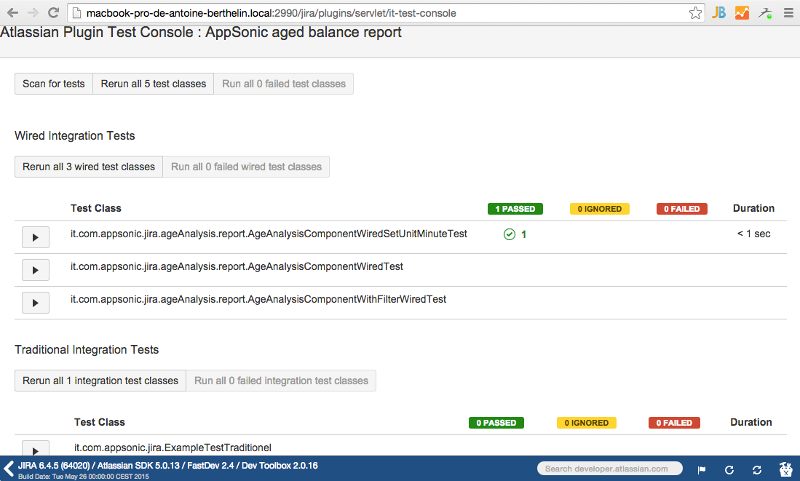The width and height of the screenshot is (800, 481).
Task: Click the circular reload icon in developer toolbar
Action: (x=729, y=470)
